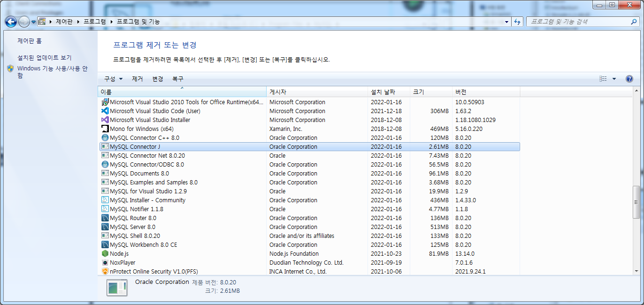Select the MySQL Workbench 8.0 CE entry

pyautogui.click(x=144, y=245)
